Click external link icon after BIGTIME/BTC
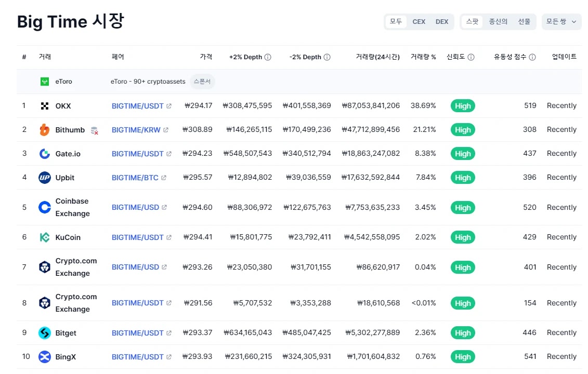Image resolution: width=588 pixels, height=374 pixels. (x=163, y=178)
